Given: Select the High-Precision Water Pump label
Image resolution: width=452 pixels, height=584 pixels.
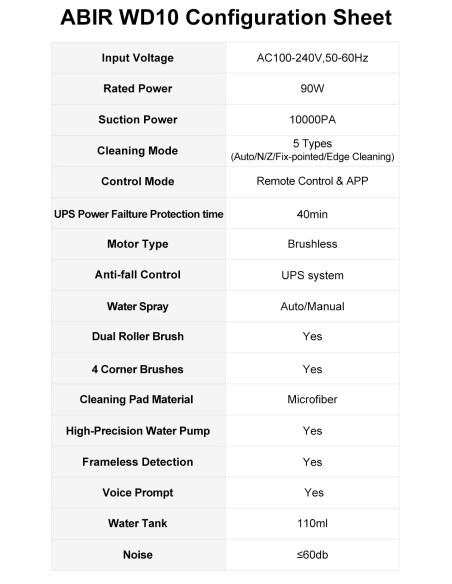Looking at the screenshot, I should click(138, 431).
